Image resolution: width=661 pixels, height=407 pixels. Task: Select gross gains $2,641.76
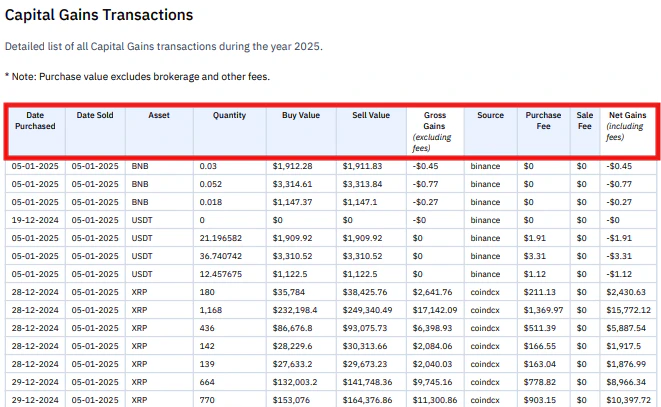[432, 292]
